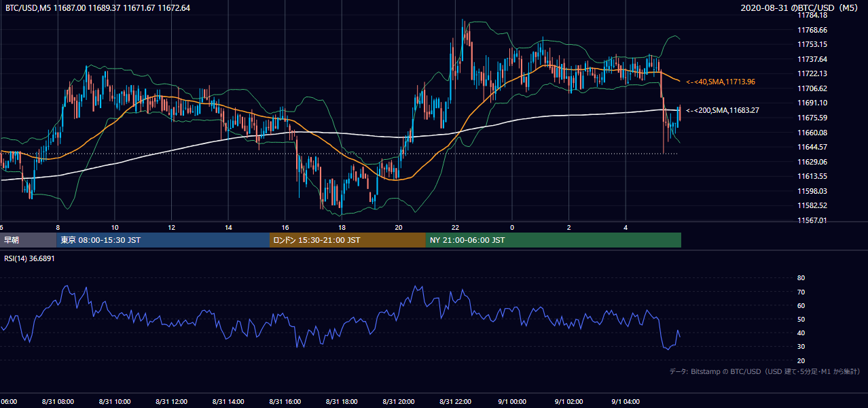Click price axis value 11753.15

812,44
